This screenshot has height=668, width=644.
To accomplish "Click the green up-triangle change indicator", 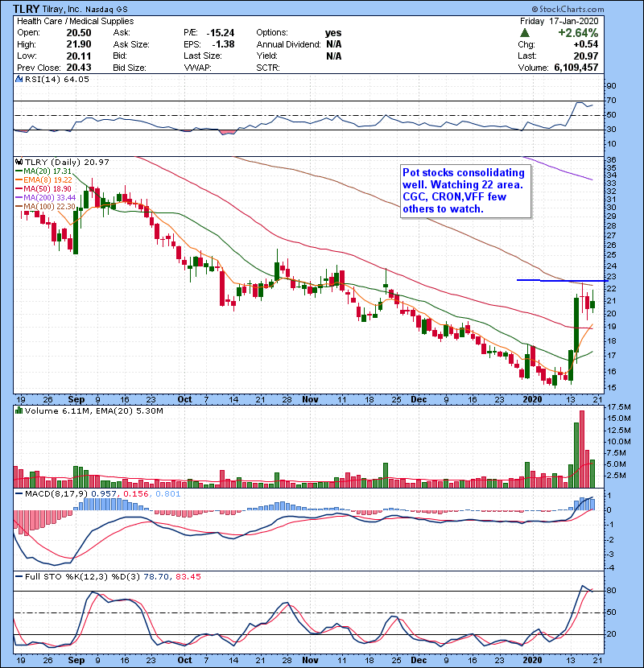I will point(525,33).
